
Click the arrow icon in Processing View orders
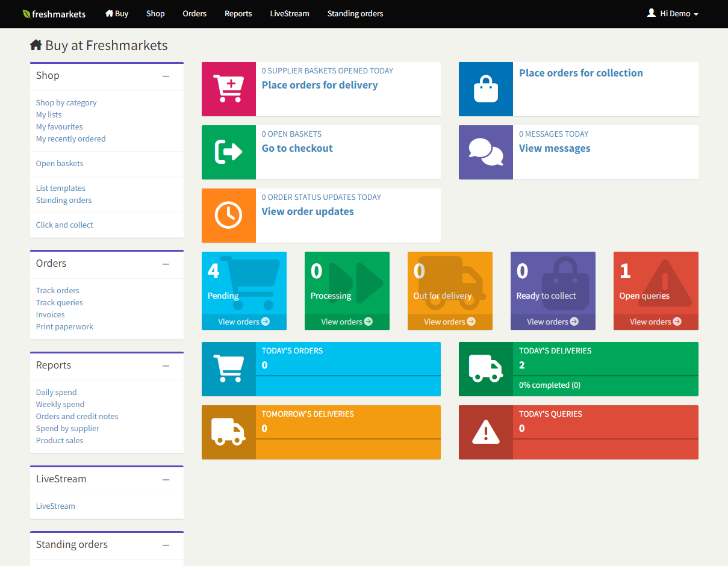tap(369, 322)
